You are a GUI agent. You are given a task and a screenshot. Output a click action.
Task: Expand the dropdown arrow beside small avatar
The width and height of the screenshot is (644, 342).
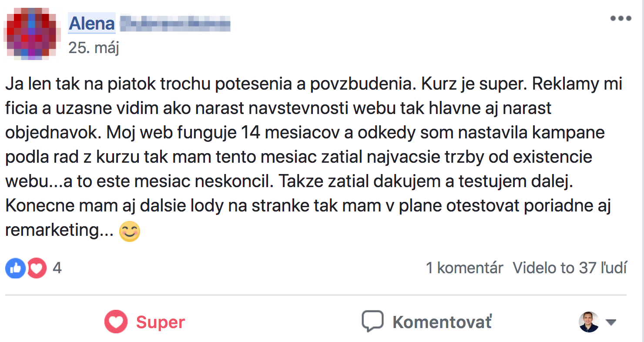point(611,322)
